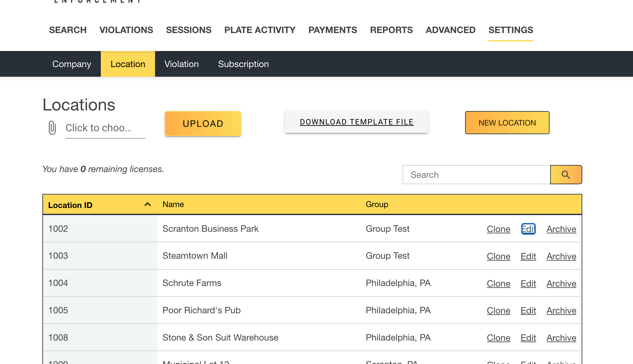Open the Violations menu
633x364 pixels.
(x=126, y=30)
